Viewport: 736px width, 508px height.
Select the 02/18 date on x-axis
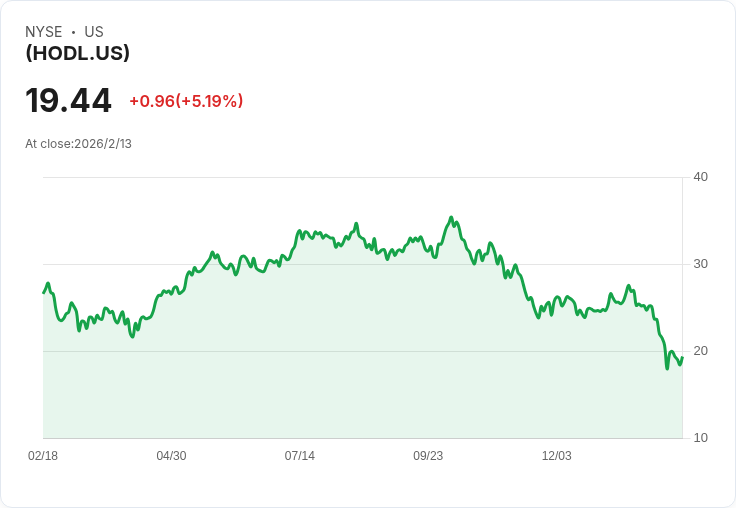click(x=43, y=456)
